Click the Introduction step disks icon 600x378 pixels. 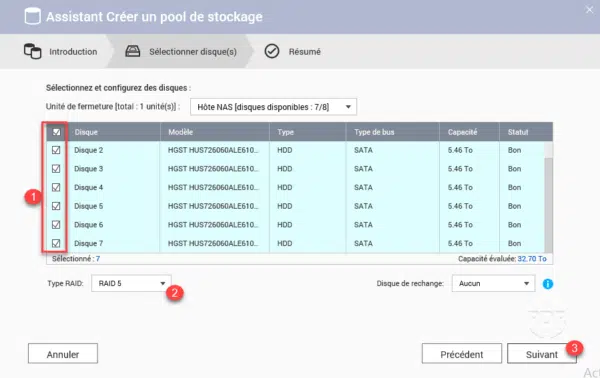click(x=33, y=51)
